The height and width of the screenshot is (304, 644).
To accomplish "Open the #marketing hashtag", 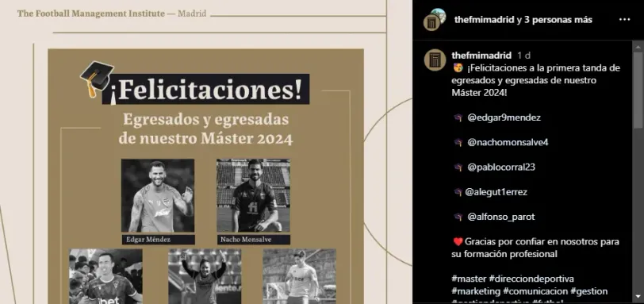I will click(x=476, y=291).
